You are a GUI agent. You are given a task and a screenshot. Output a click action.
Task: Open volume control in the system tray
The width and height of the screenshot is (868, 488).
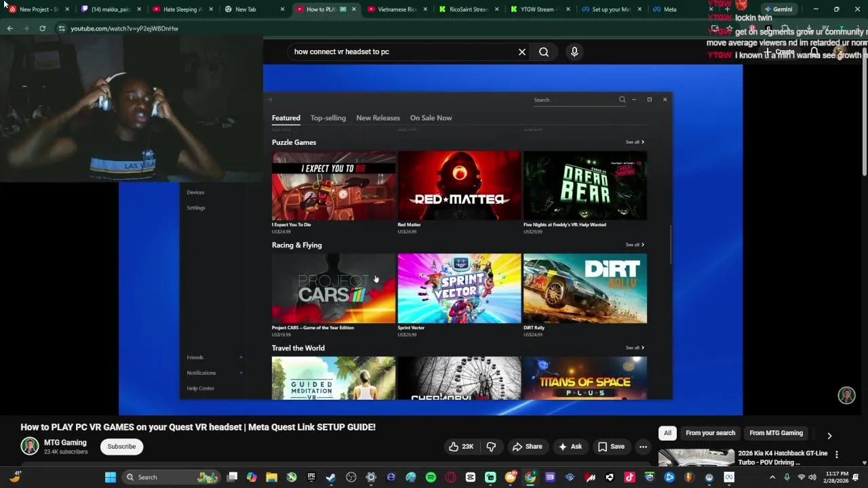(812, 477)
